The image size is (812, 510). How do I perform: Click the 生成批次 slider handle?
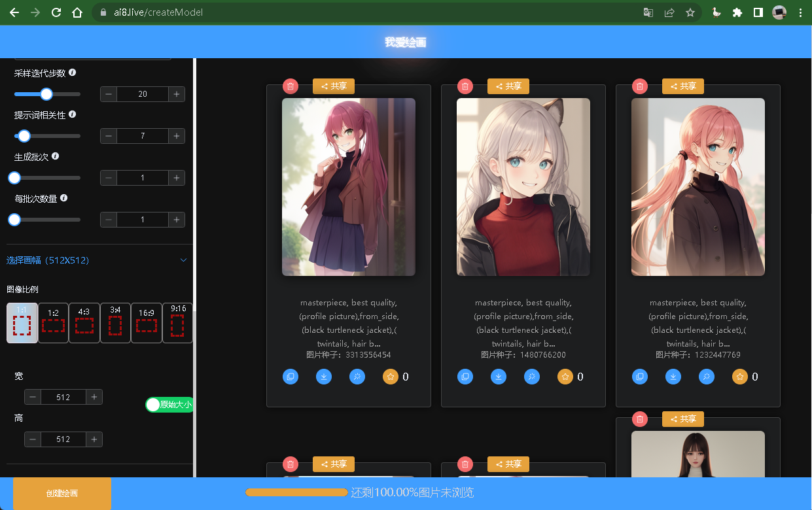tap(14, 178)
